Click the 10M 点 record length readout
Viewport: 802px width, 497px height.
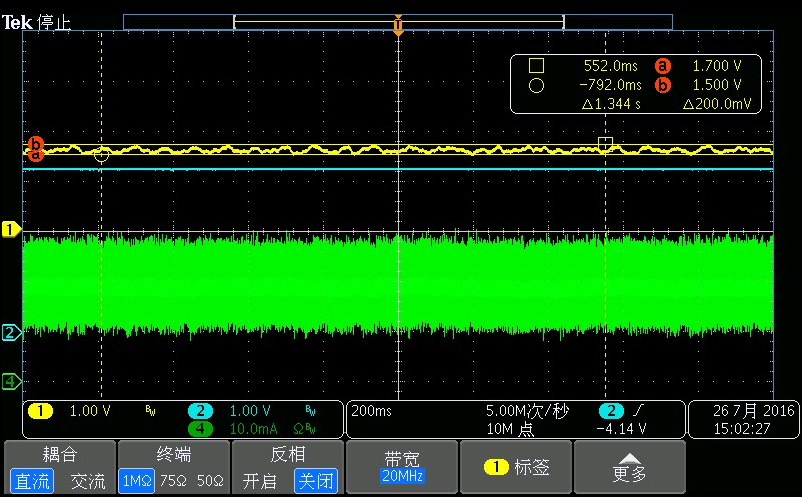tap(510, 428)
